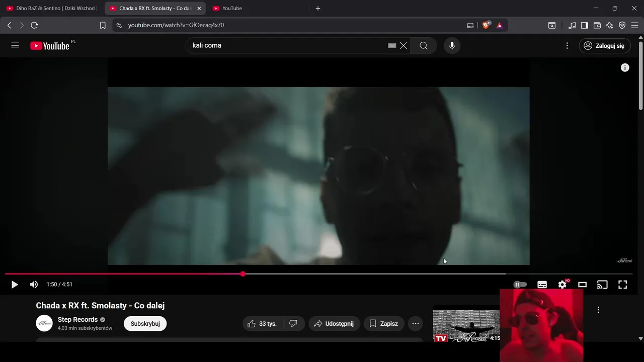Open the on-screen keyboard in search box
Screen dimensions: 644x362
[x=392, y=46]
